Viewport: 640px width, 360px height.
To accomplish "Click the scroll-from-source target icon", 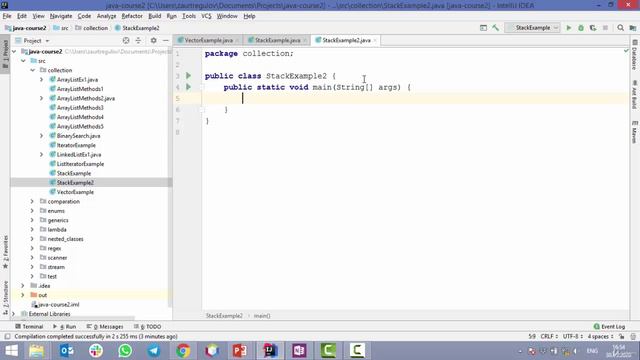I will [126, 40].
